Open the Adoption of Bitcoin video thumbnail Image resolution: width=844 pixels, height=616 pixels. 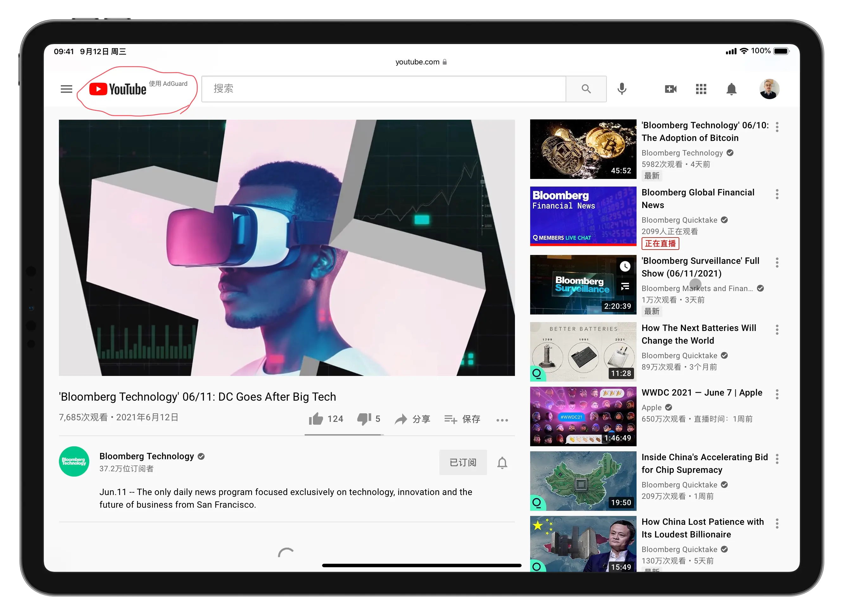point(583,149)
